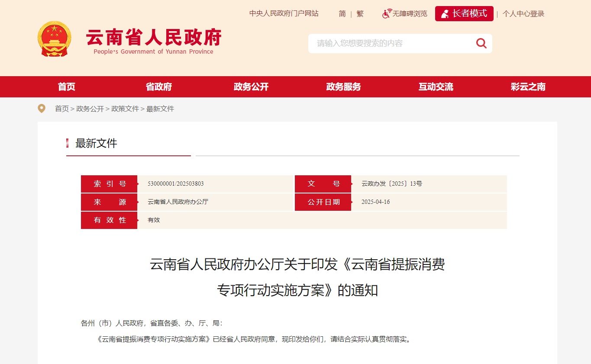This screenshot has width=591, height=364.
Task: Open 无障碍浏览 accessible browsing
Action: coord(410,14)
